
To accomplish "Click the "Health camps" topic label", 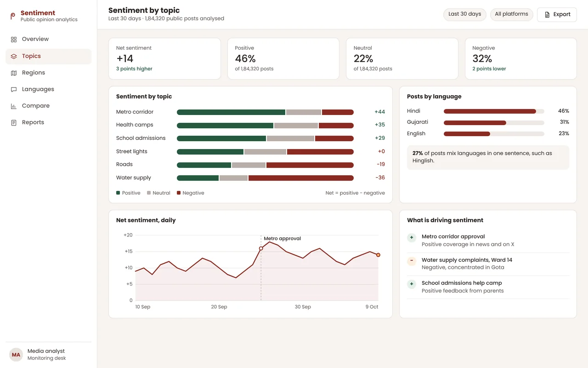I will tap(135, 125).
